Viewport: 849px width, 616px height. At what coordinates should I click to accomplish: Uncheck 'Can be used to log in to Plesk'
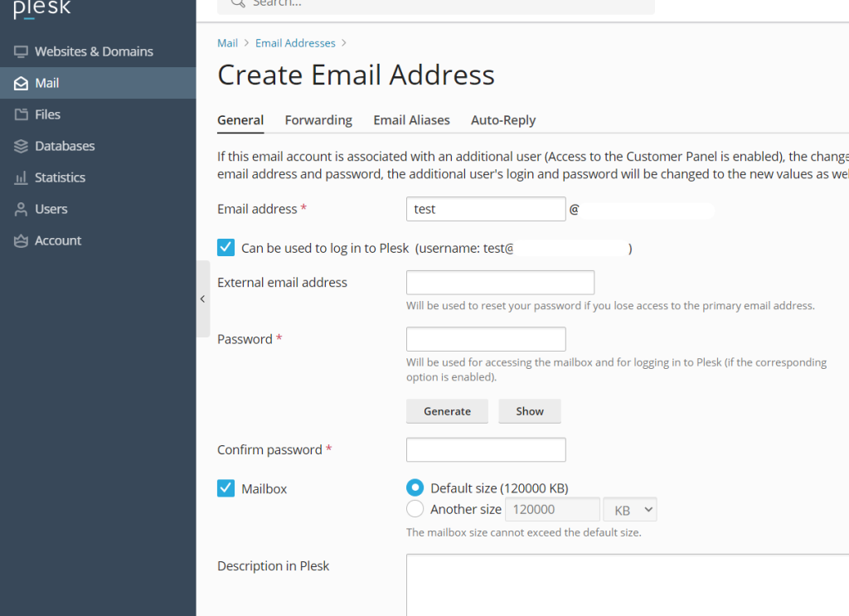pos(226,247)
